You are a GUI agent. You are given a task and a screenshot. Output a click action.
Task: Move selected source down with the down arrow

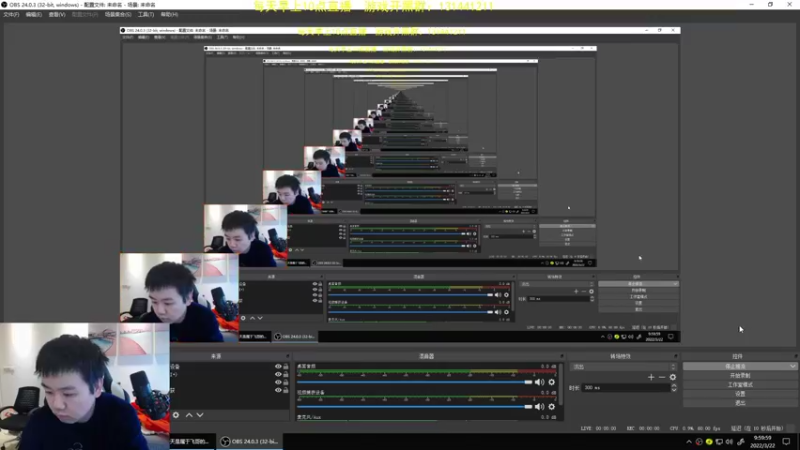point(200,415)
